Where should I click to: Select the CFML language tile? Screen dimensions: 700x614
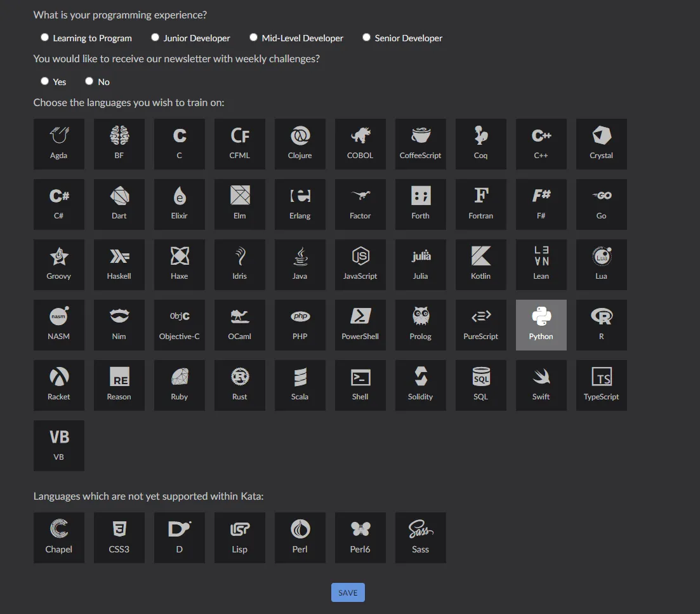240,144
